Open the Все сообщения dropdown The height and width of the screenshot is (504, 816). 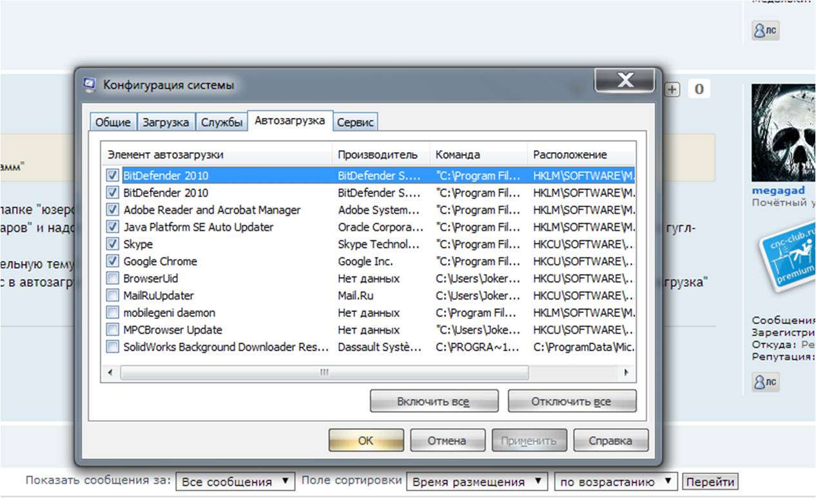[235, 481]
